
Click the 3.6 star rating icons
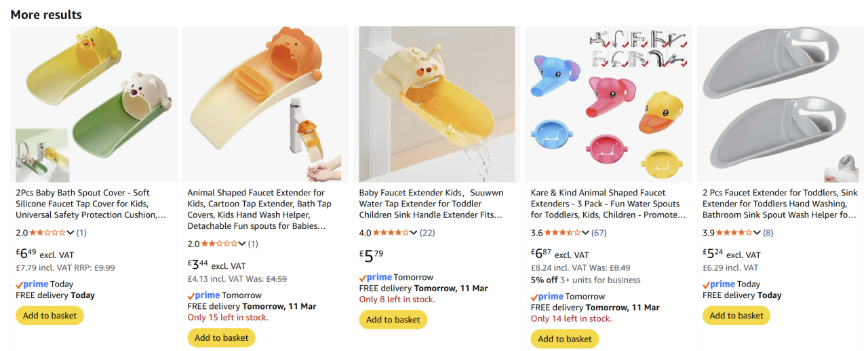pos(562,233)
